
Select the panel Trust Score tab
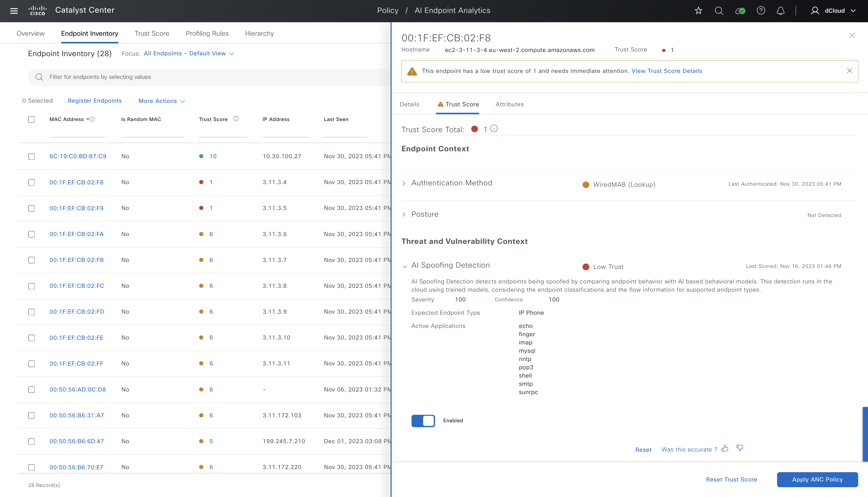458,104
